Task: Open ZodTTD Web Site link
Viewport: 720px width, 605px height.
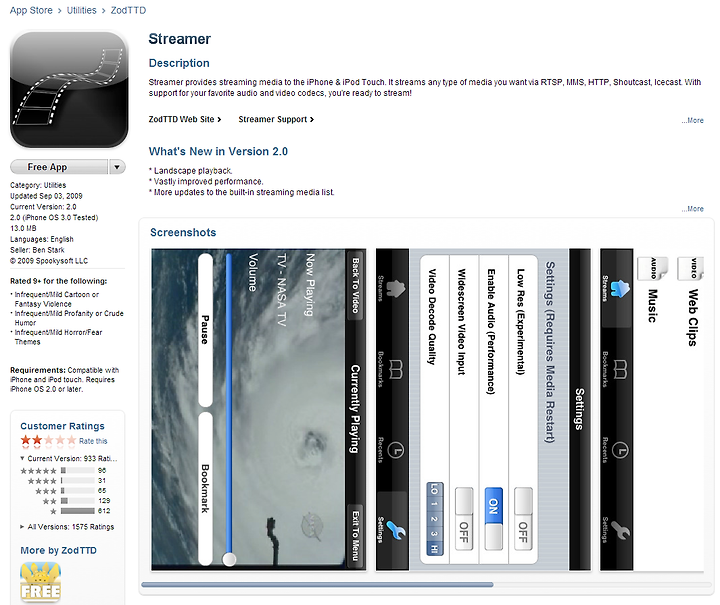Action: tap(185, 119)
